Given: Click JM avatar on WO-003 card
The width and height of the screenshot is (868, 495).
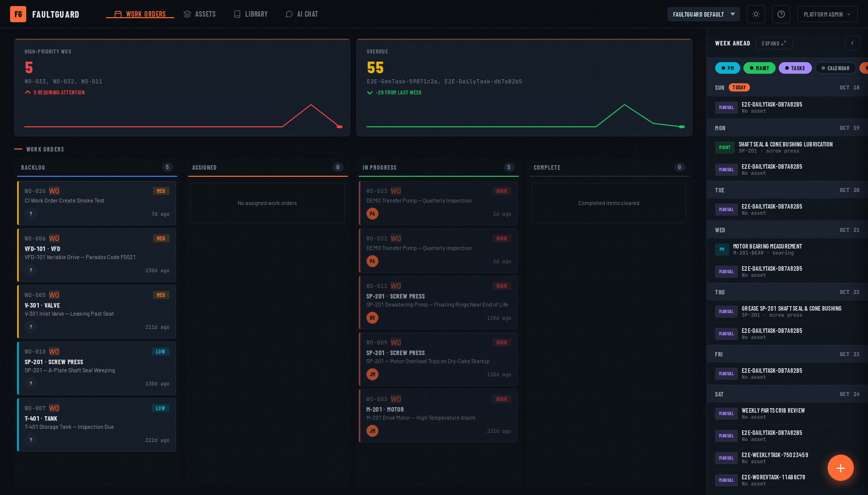Looking at the screenshot, I should click(x=372, y=431).
